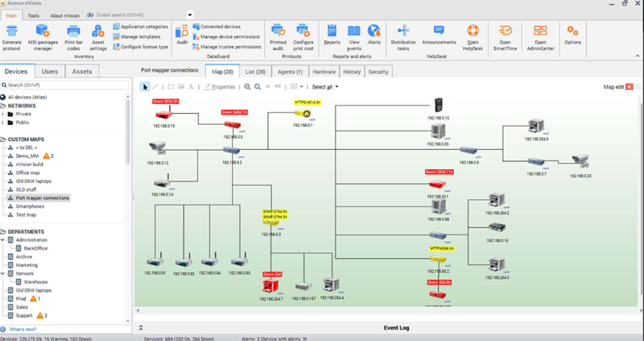Screen dimensions: 644x341
Task: Click Manage templates
Action: [x=137, y=36]
